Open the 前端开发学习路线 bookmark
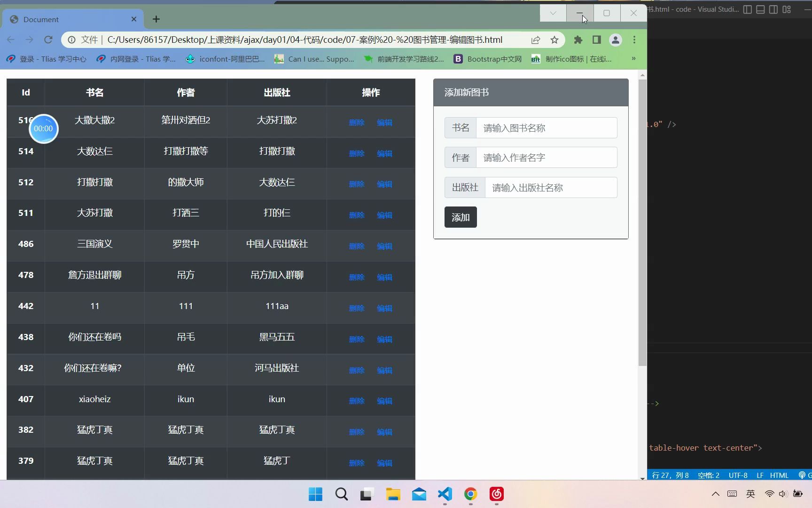 click(x=404, y=59)
